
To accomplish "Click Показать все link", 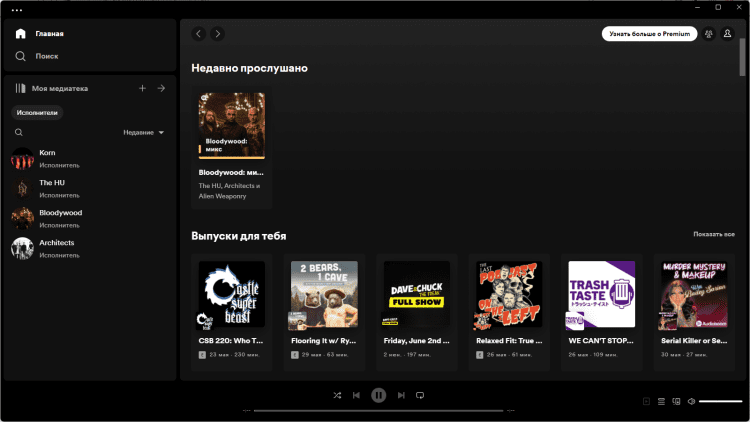I will [x=714, y=234].
